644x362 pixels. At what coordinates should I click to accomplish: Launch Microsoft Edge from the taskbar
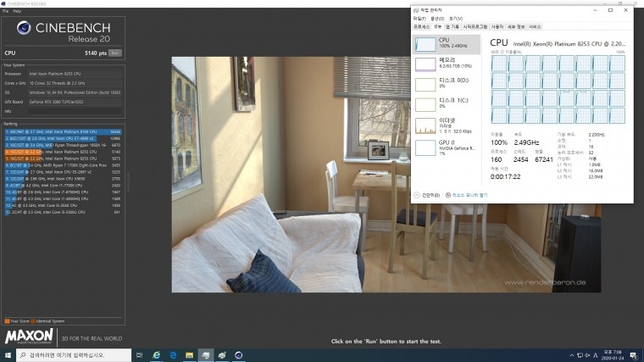click(x=173, y=355)
